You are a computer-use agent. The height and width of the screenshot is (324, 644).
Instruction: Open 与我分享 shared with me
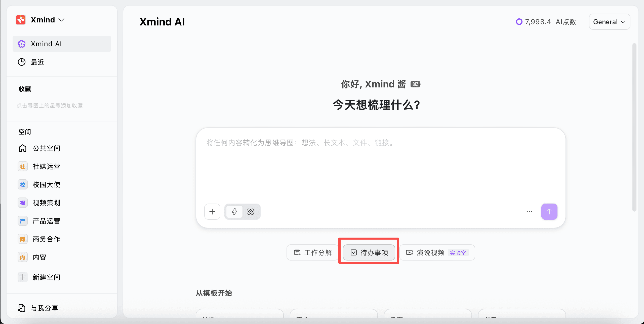point(62,308)
